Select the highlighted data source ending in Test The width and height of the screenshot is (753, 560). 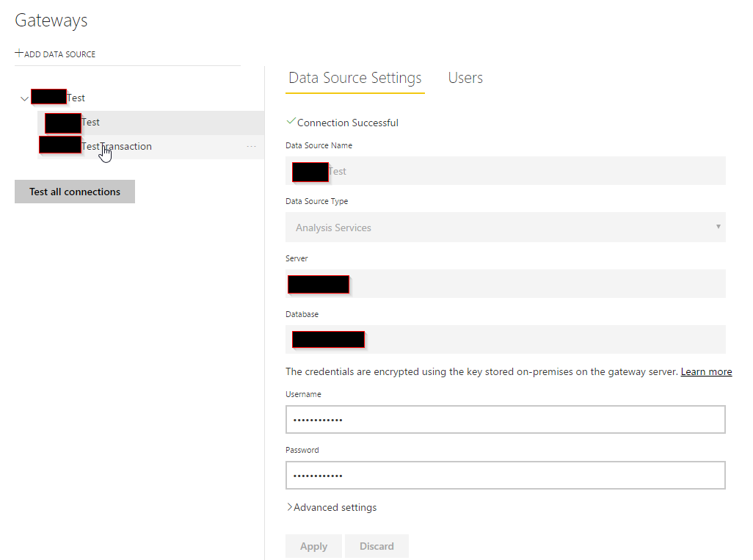tap(150, 123)
